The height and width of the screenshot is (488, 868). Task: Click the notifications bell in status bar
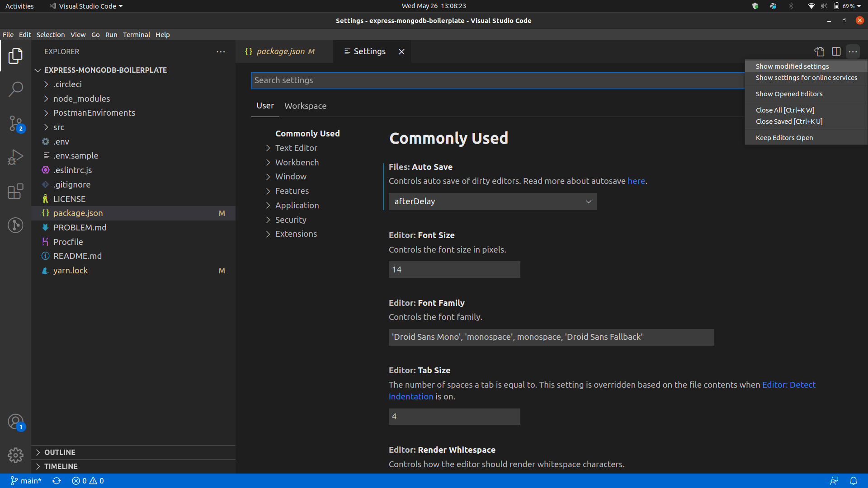point(853,481)
